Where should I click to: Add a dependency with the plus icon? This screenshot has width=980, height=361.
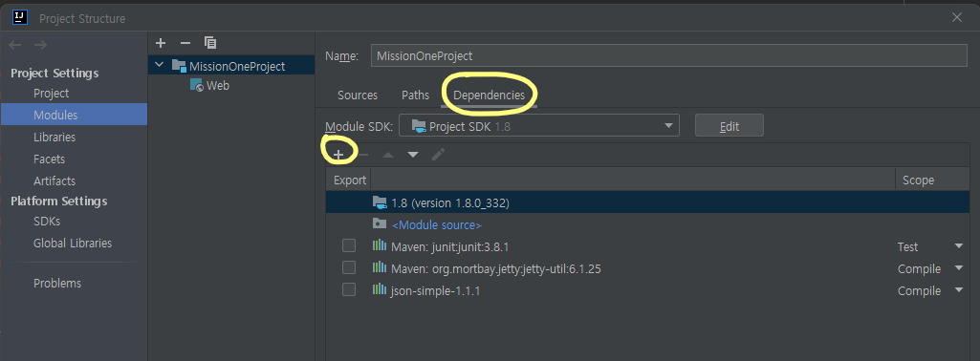click(338, 155)
